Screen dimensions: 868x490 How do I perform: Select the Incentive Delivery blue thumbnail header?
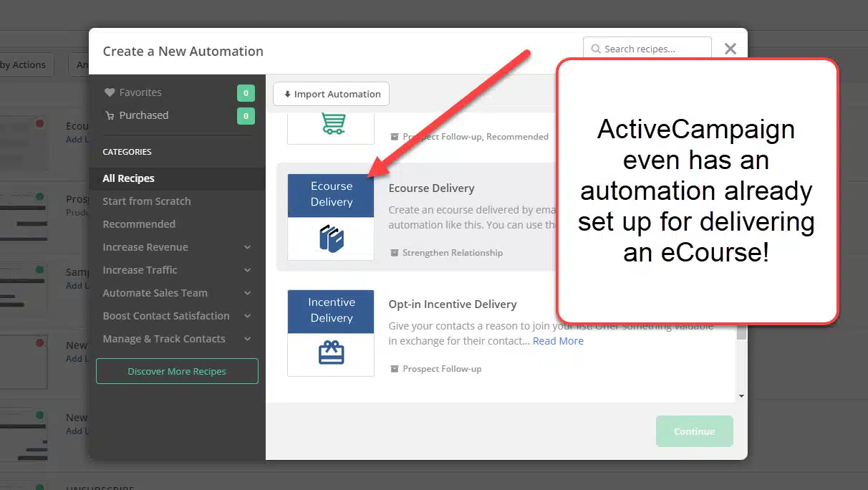331,312
